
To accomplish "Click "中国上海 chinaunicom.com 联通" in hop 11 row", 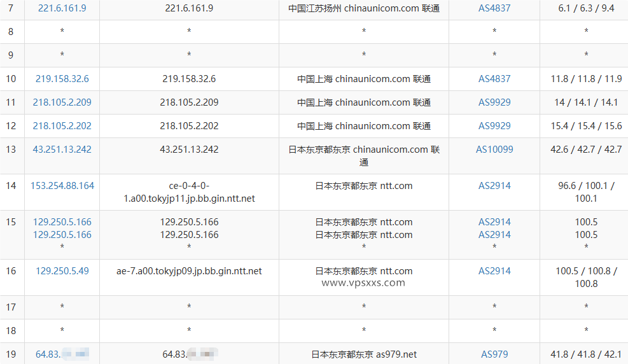I will 364,102.
